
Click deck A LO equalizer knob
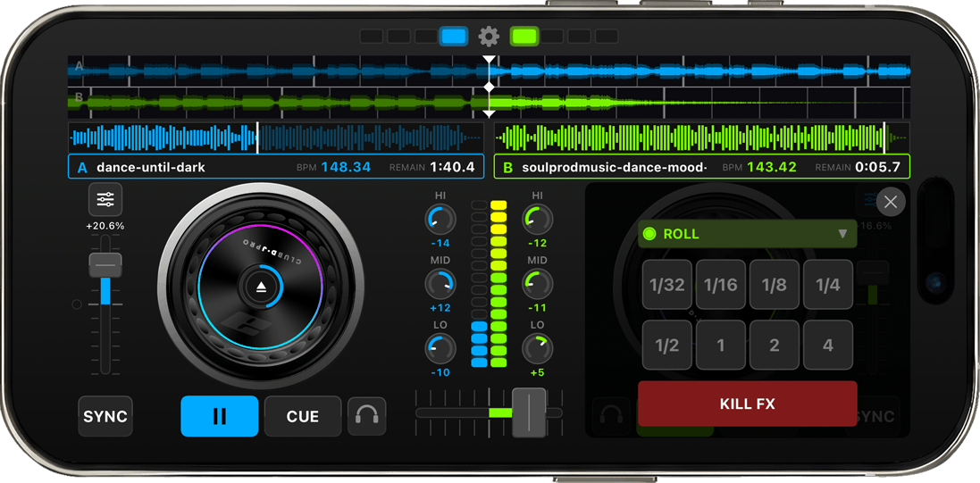pos(440,349)
